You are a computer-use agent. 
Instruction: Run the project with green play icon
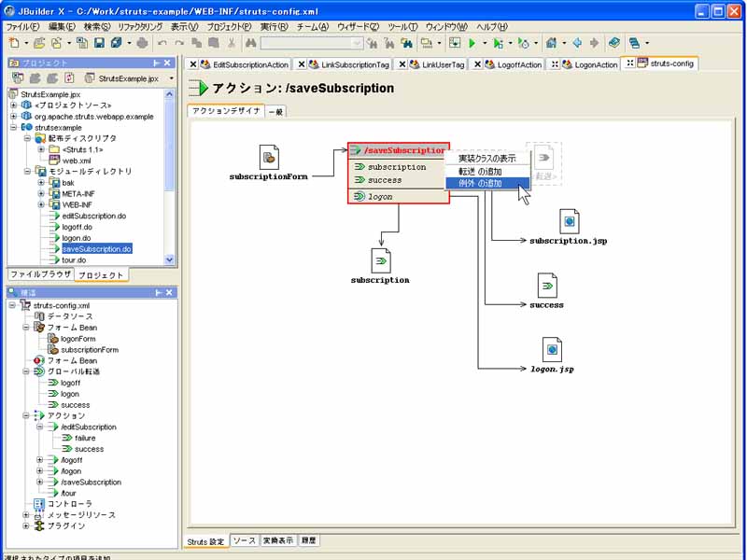click(x=472, y=43)
